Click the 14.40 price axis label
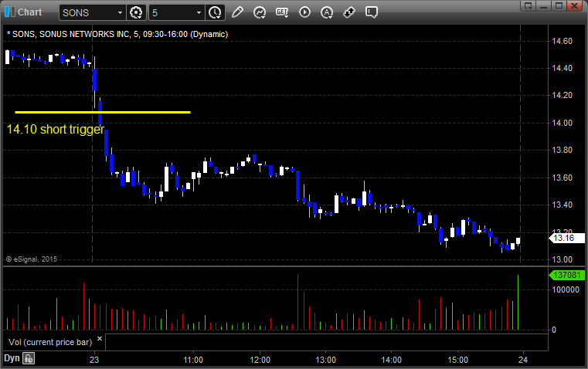This screenshot has width=588, height=369. click(x=563, y=68)
